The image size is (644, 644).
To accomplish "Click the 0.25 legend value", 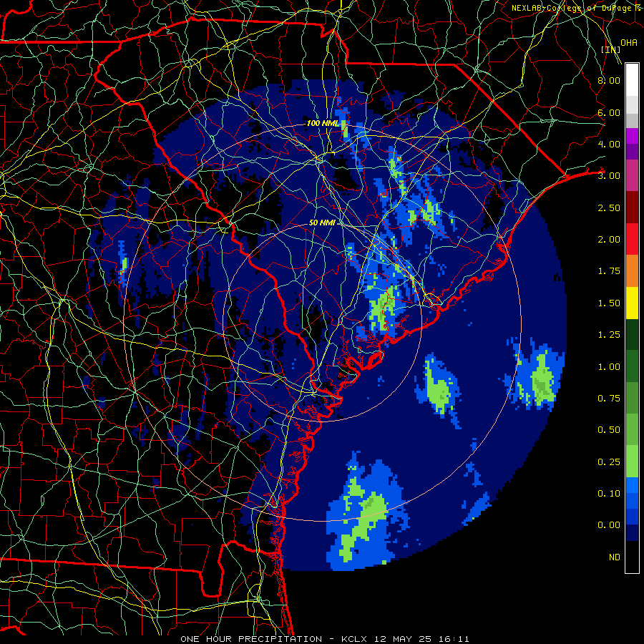I will 609,462.
